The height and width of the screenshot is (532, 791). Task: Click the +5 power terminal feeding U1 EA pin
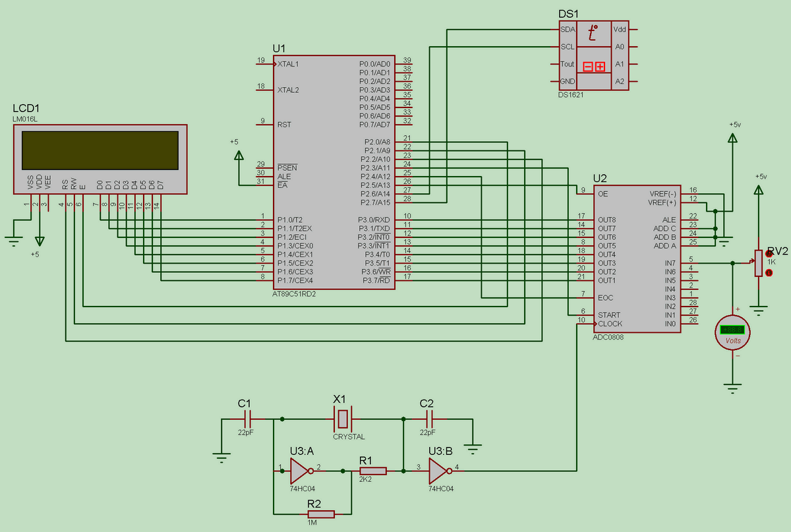(x=239, y=154)
